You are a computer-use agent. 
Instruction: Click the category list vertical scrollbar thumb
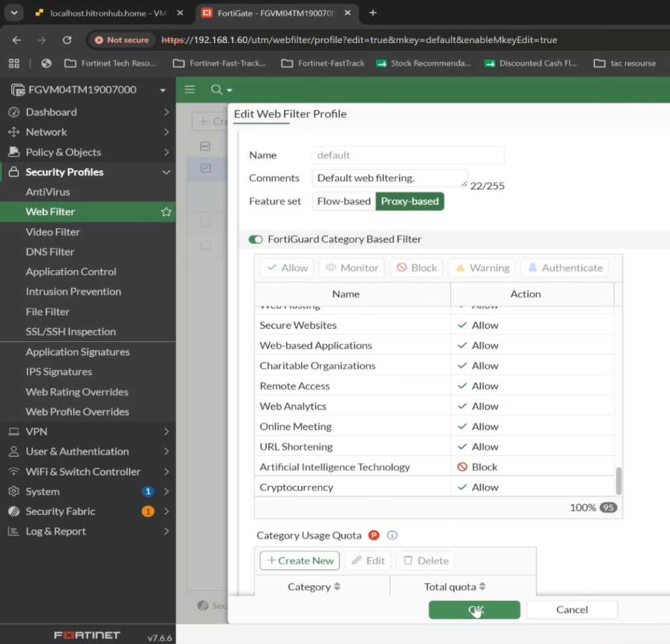[x=618, y=481]
